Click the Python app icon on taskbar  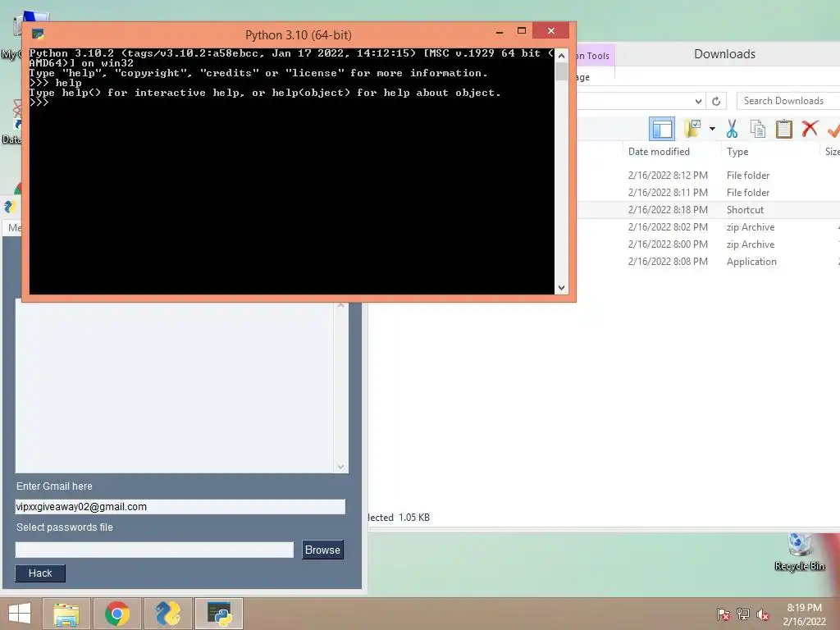pyautogui.click(x=168, y=614)
